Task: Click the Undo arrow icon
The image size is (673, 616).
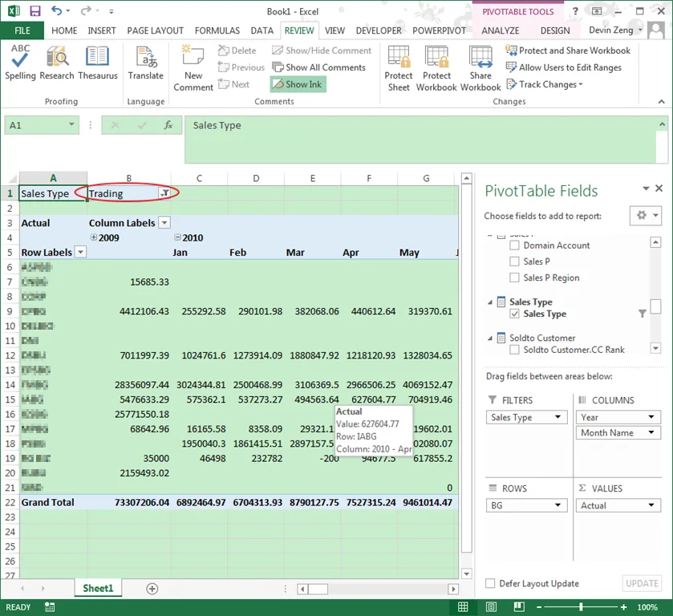Action: point(57,10)
